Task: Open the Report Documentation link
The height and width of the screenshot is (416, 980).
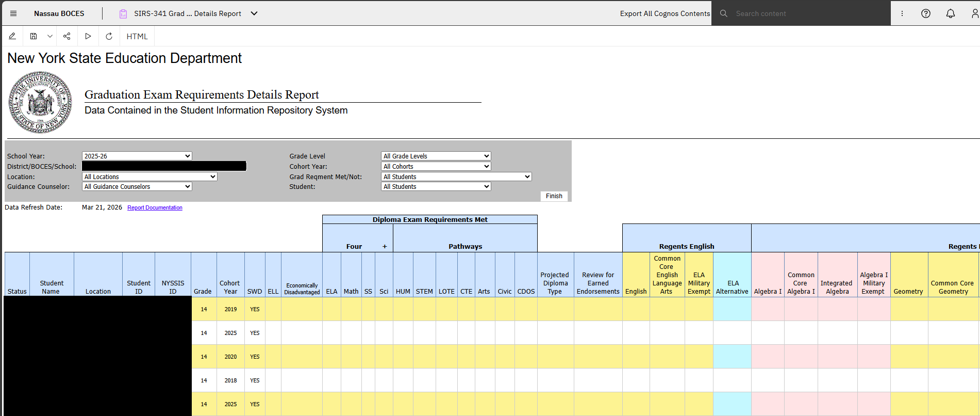Action: pos(155,207)
